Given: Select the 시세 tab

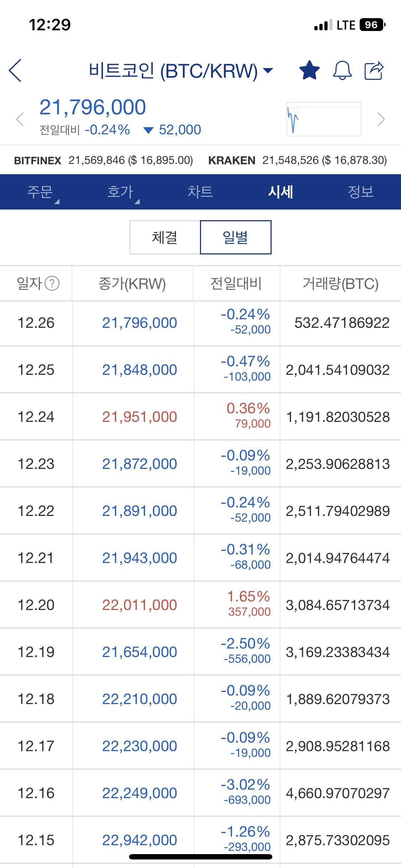Looking at the screenshot, I should tap(281, 192).
